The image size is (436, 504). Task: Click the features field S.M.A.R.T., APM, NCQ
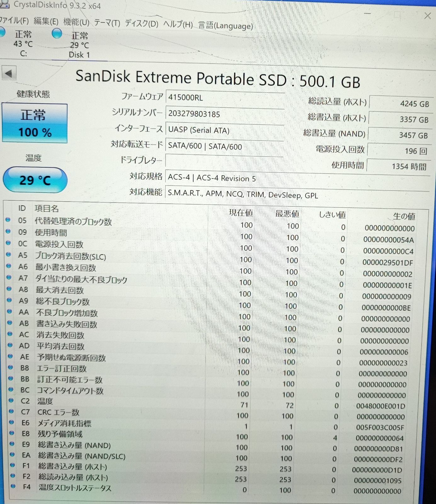pos(297,194)
